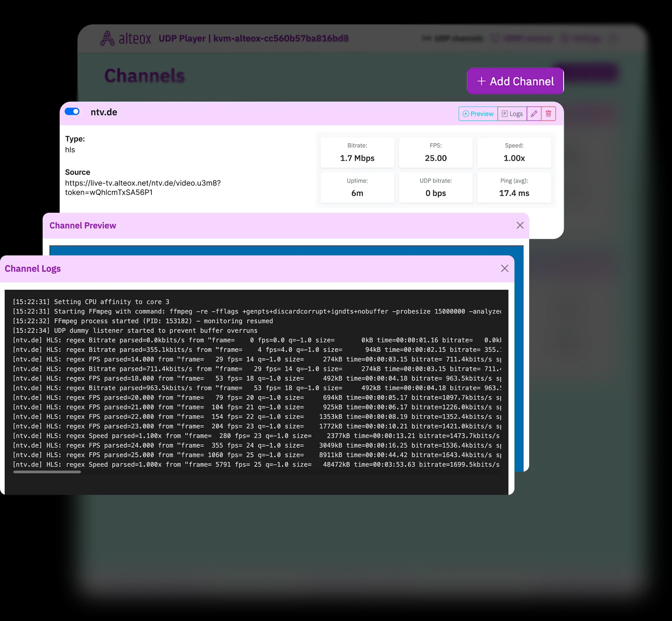Select the FPS stat card showing 25.00
The width and height of the screenshot is (672, 621).
click(436, 152)
